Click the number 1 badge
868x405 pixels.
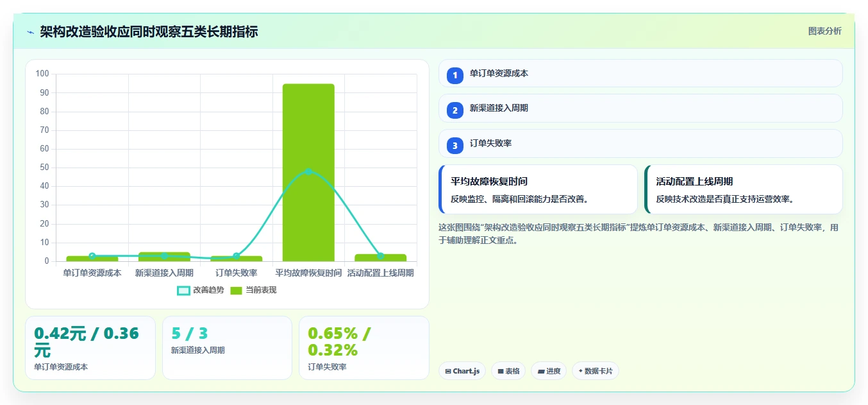pos(455,75)
